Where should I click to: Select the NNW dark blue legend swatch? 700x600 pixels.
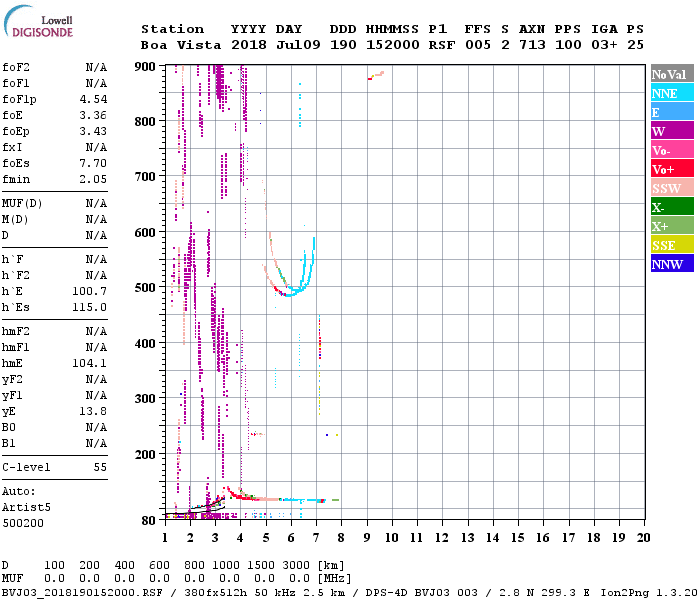(x=672, y=264)
